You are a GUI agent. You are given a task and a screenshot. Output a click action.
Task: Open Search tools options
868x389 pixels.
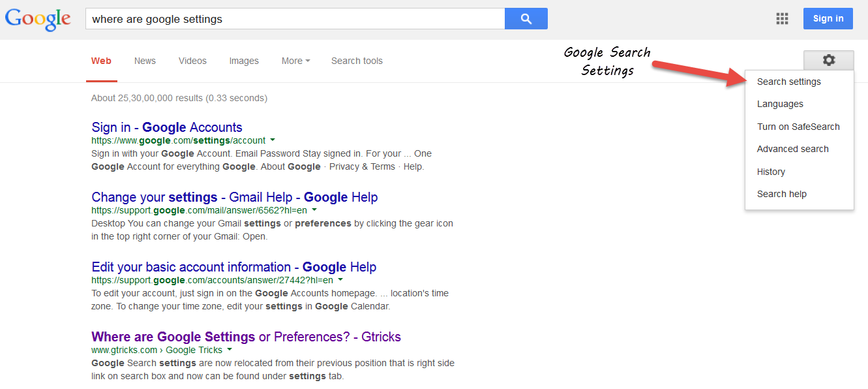[357, 61]
